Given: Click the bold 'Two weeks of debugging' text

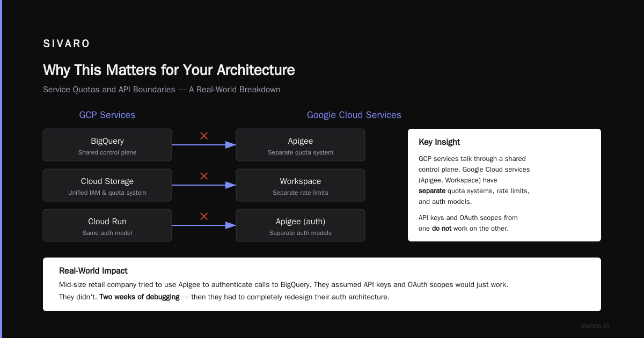Looking at the screenshot, I should pyautogui.click(x=140, y=297).
